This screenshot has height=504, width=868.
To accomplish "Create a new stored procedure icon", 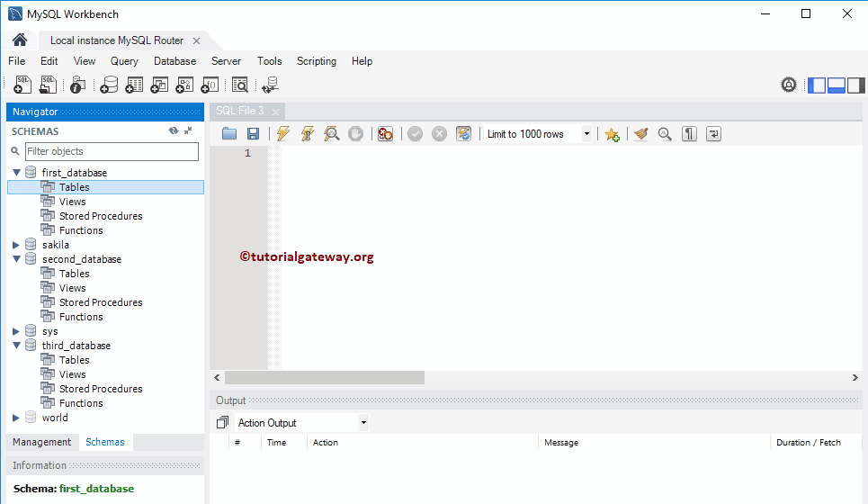I will [x=184, y=85].
